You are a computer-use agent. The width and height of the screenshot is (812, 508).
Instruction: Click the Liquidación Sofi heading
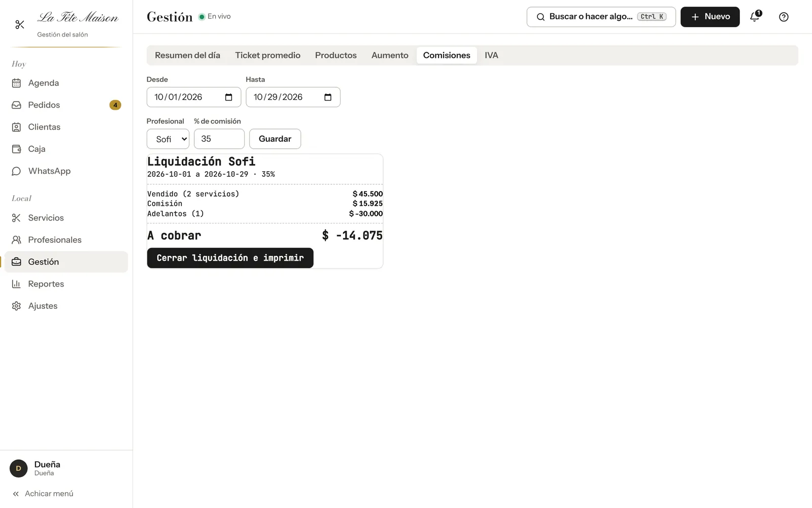pyautogui.click(x=201, y=162)
